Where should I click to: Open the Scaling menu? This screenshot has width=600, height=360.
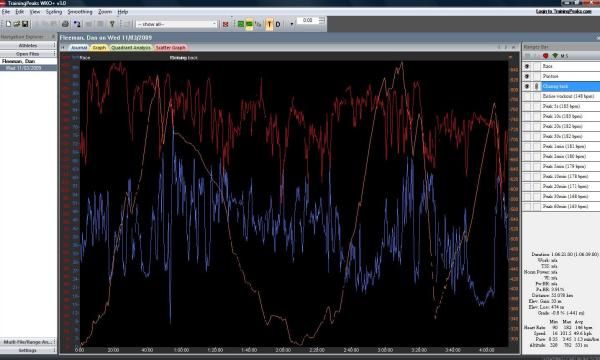(54, 12)
